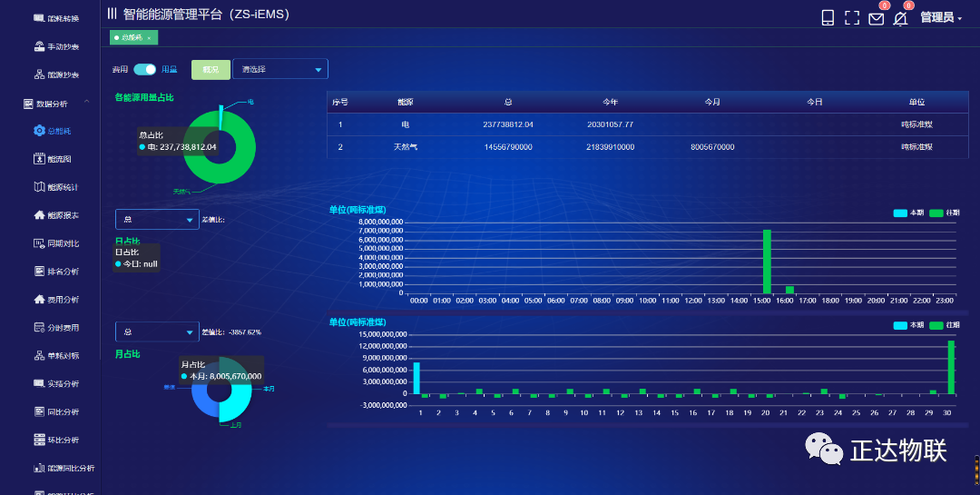This screenshot has height=495, width=980.
Task: Click the 用量 label beside the switch
Action: tap(170, 69)
